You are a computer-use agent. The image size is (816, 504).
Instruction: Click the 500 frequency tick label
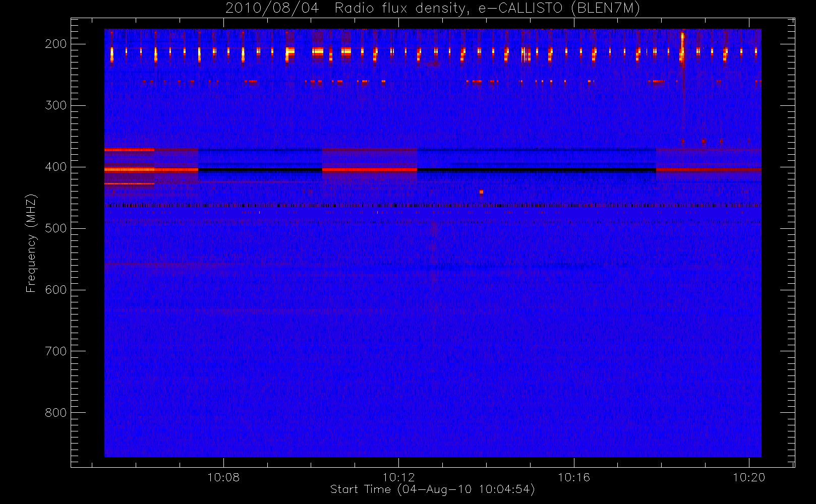pyautogui.click(x=56, y=228)
